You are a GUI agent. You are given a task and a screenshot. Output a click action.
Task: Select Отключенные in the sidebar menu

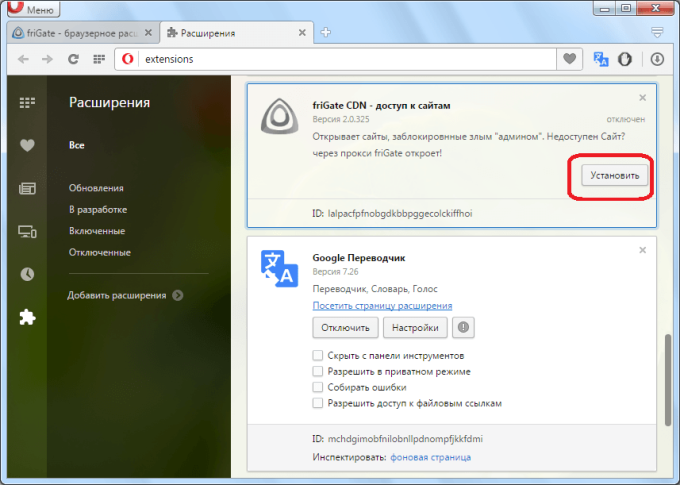point(100,252)
